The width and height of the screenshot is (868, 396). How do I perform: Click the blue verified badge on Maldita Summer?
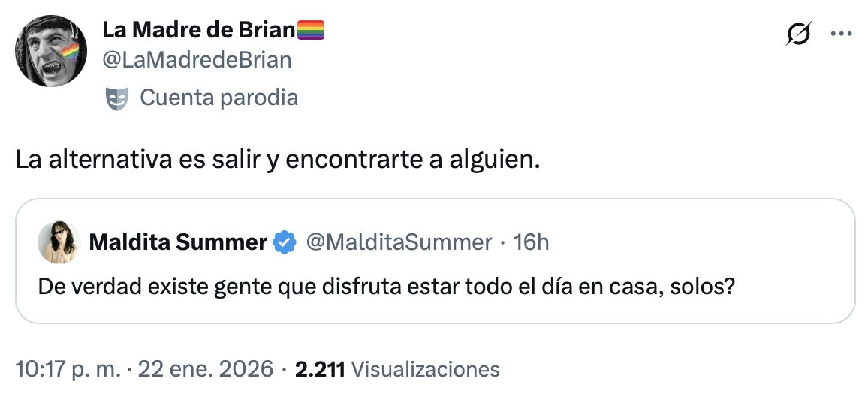coord(284,242)
